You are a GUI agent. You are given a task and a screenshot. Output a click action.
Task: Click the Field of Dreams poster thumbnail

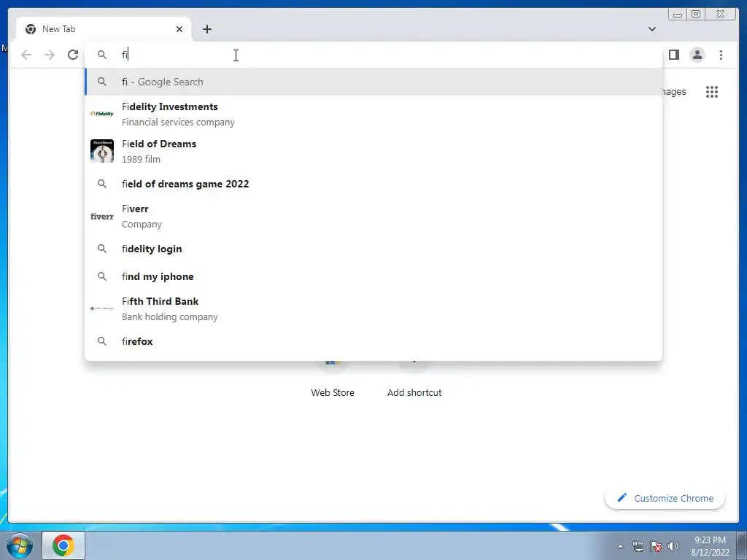pos(102,151)
